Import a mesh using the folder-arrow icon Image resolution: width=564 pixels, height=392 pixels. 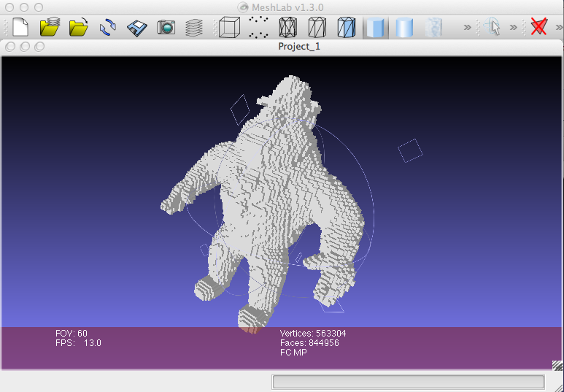(78, 28)
